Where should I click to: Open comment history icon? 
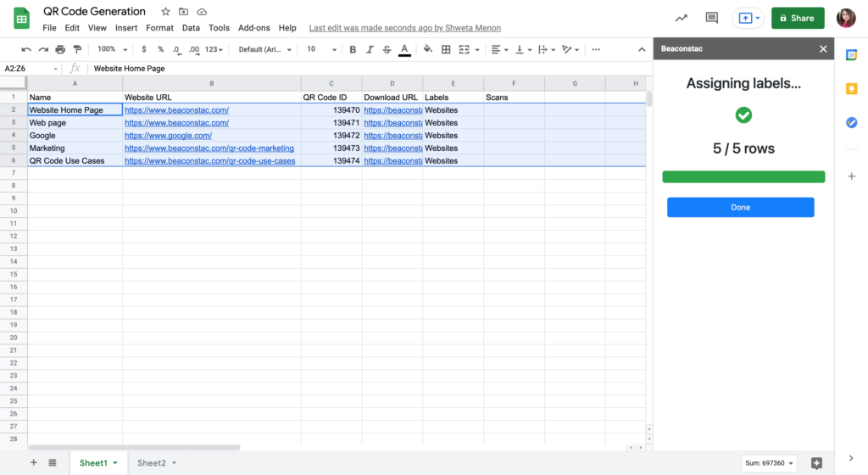pyautogui.click(x=711, y=19)
